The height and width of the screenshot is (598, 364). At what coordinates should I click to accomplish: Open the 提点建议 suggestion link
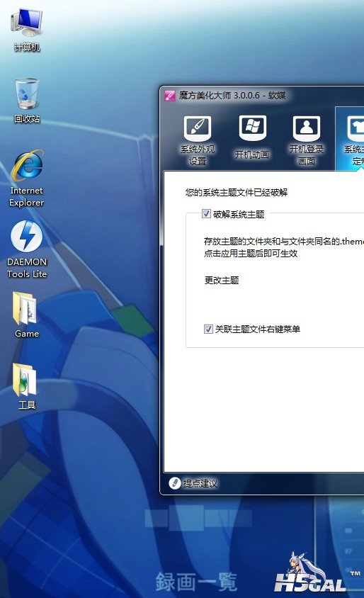[200, 484]
